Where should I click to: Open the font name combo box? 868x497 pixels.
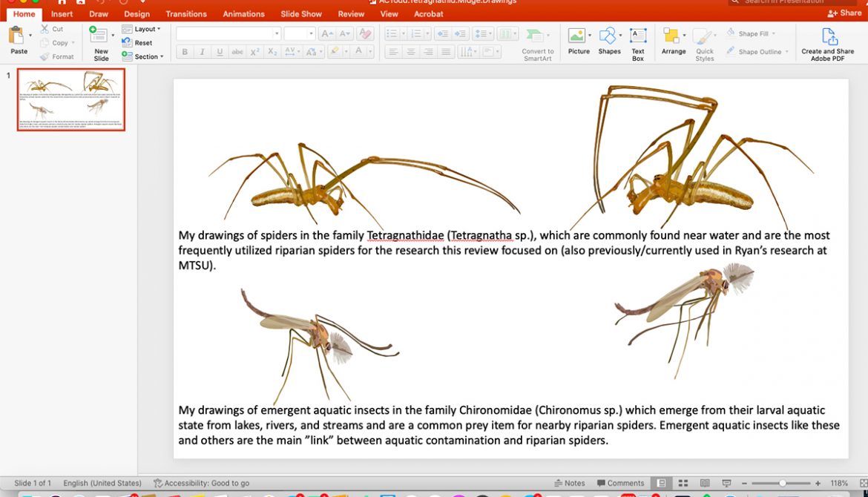click(228, 33)
